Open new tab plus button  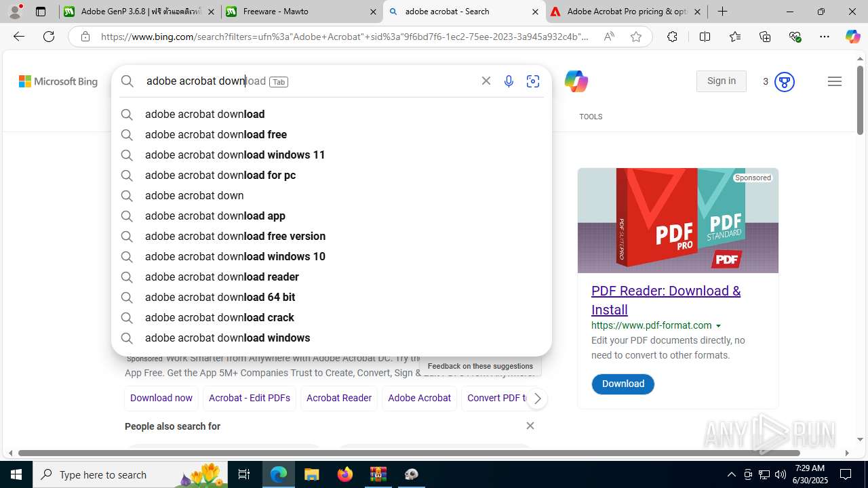[x=723, y=12]
